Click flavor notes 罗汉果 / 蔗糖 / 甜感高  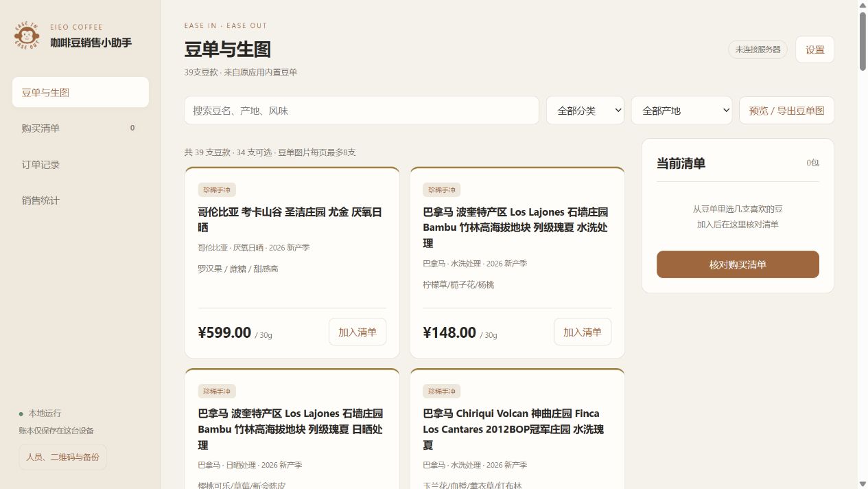click(238, 269)
